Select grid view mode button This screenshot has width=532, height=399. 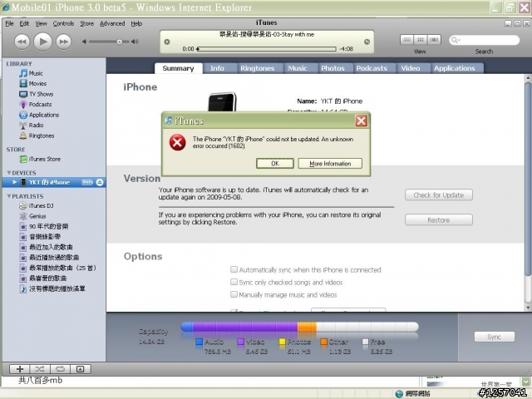point(421,40)
